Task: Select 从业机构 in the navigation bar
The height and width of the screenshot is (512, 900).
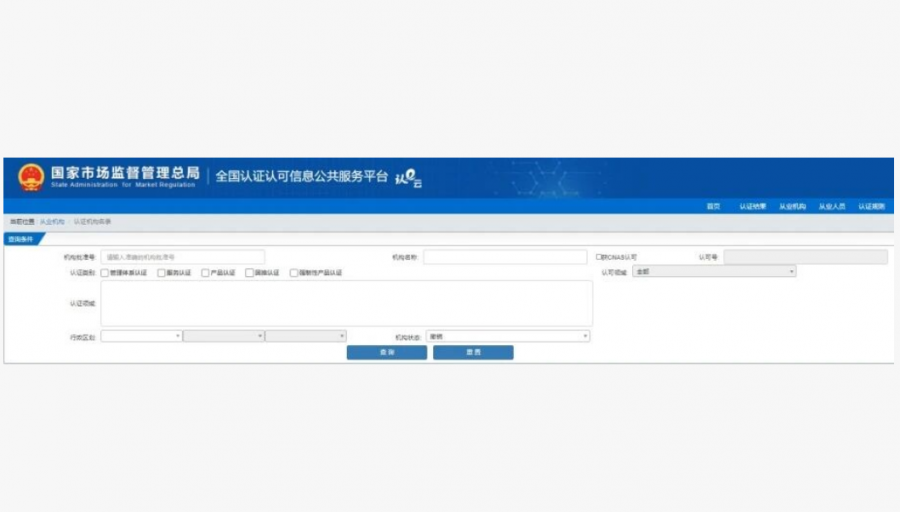Action: point(792,206)
